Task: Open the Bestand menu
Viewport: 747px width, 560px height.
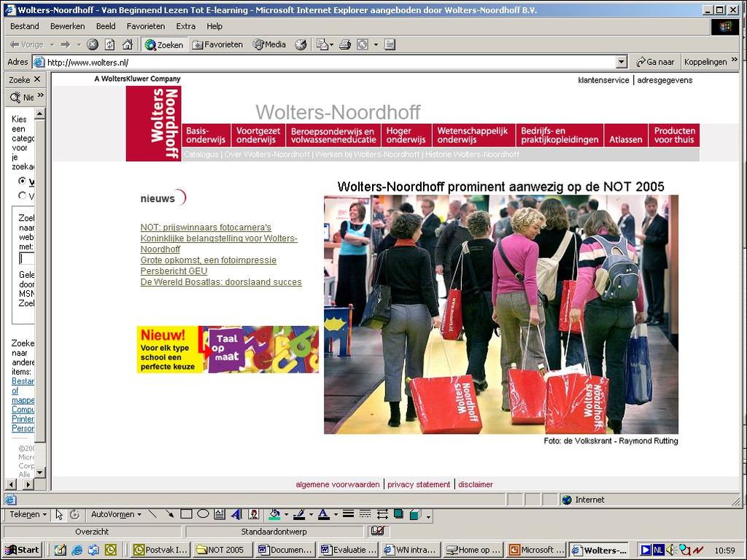Action: click(x=25, y=26)
